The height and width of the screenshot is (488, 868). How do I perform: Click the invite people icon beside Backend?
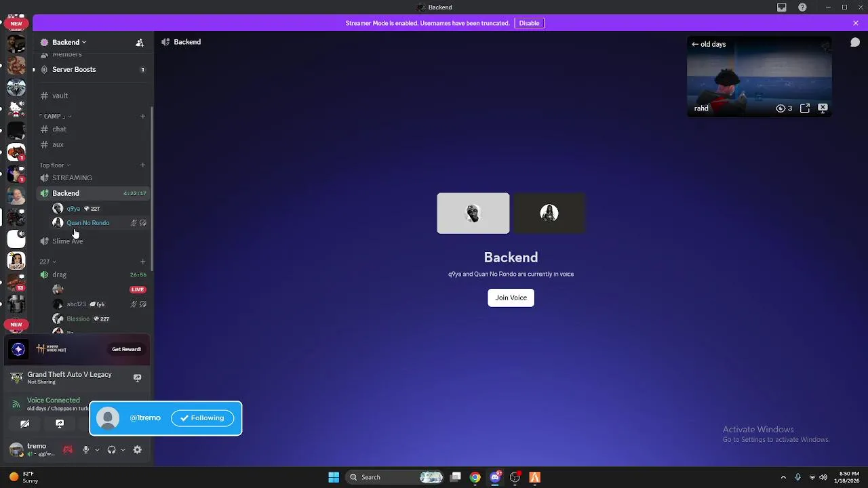[x=140, y=42]
